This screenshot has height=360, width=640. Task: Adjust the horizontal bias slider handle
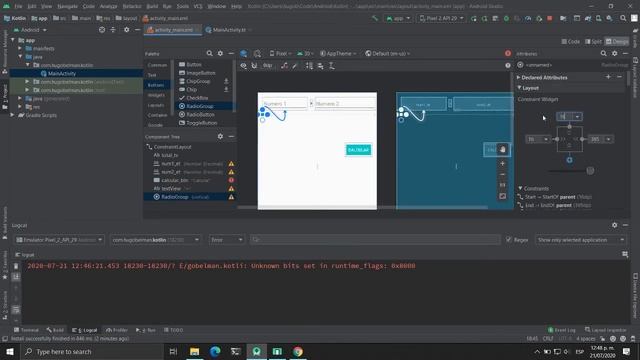pos(590,171)
